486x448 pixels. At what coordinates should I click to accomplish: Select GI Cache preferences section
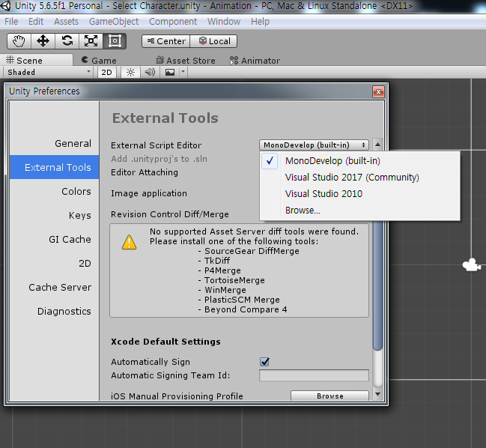pyautogui.click(x=54, y=239)
